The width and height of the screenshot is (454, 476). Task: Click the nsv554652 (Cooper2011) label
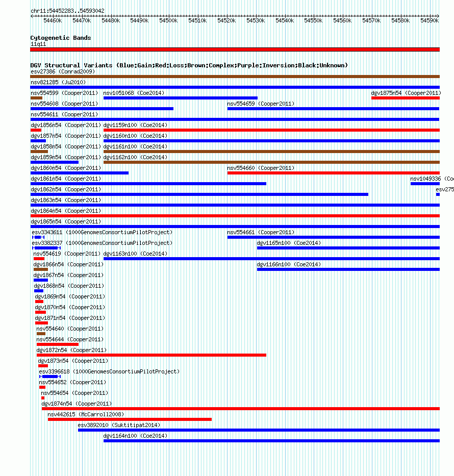72,383
